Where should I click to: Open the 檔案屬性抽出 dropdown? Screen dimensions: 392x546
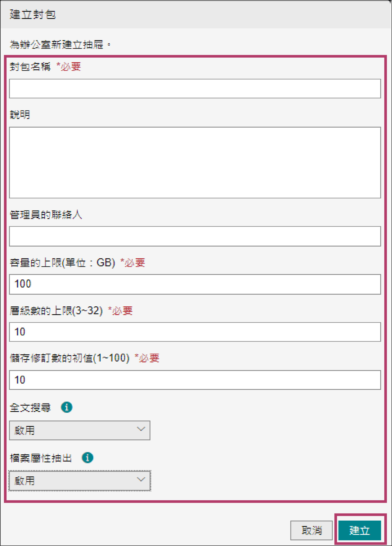pos(80,481)
